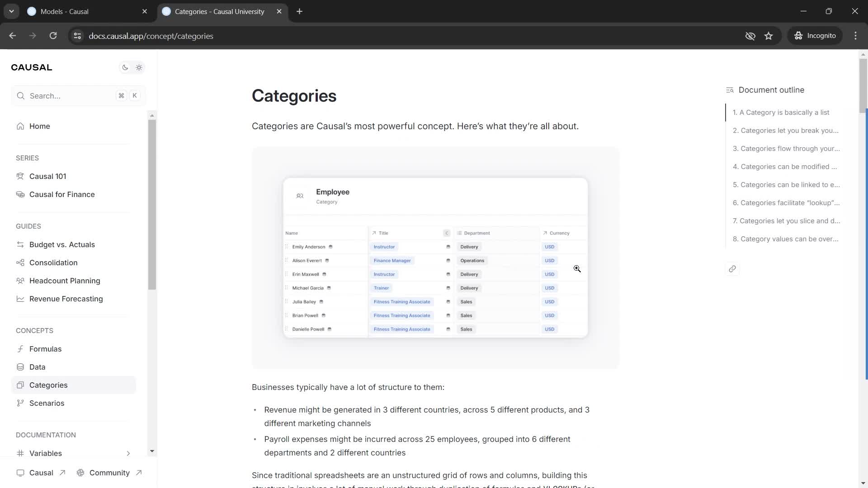Open the Community external link
The image size is (868, 488).
pyautogui.click(x=109, y=473)
